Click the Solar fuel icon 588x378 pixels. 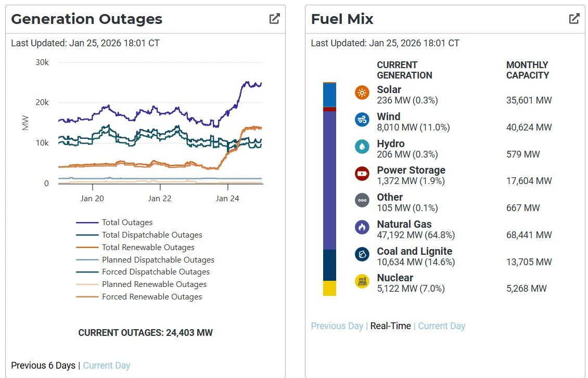362,92
